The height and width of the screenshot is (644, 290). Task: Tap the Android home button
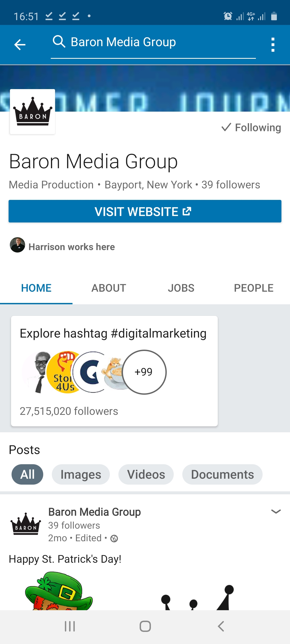coord(145,627)
